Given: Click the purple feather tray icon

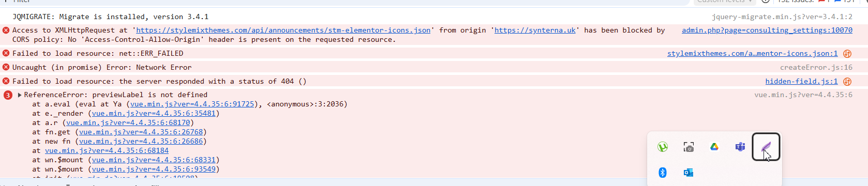Looking at the screenshot, I should click(x=766, y=147).
